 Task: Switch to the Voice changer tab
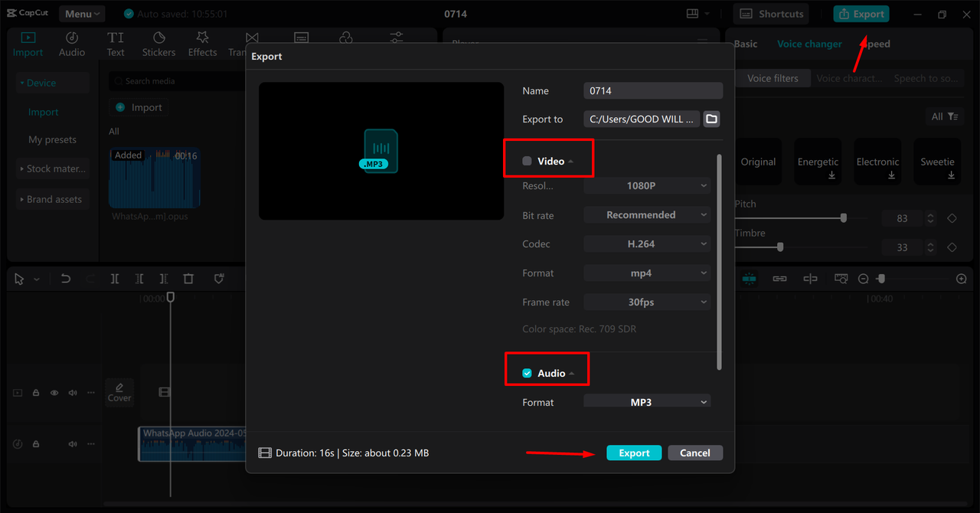coord(809,44)
